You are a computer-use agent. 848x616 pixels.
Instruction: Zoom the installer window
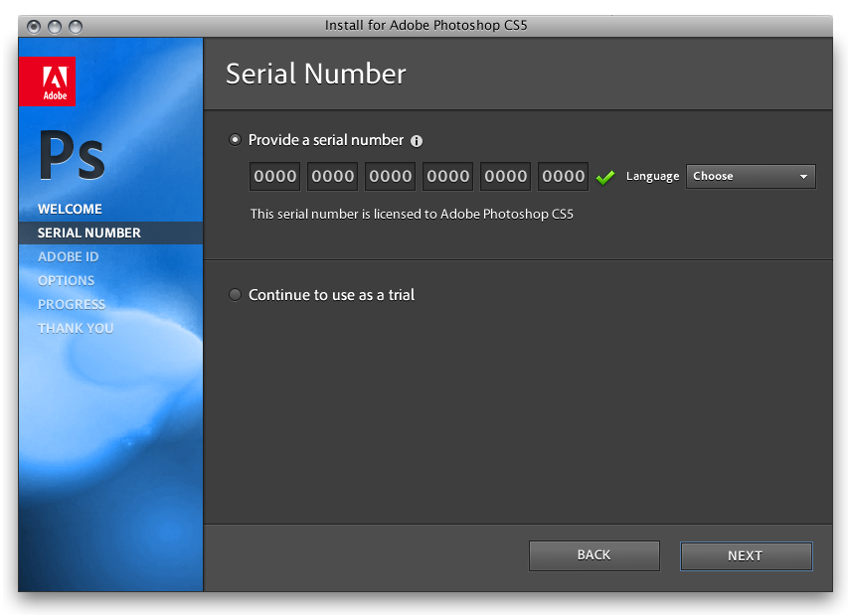(76, 26)
